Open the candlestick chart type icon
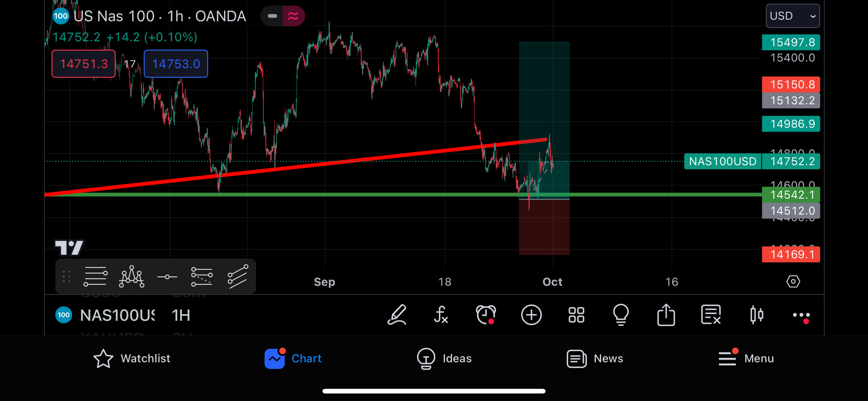Viewport: 868px width, 401px height. pyautogui.click(x=756, y=315)
